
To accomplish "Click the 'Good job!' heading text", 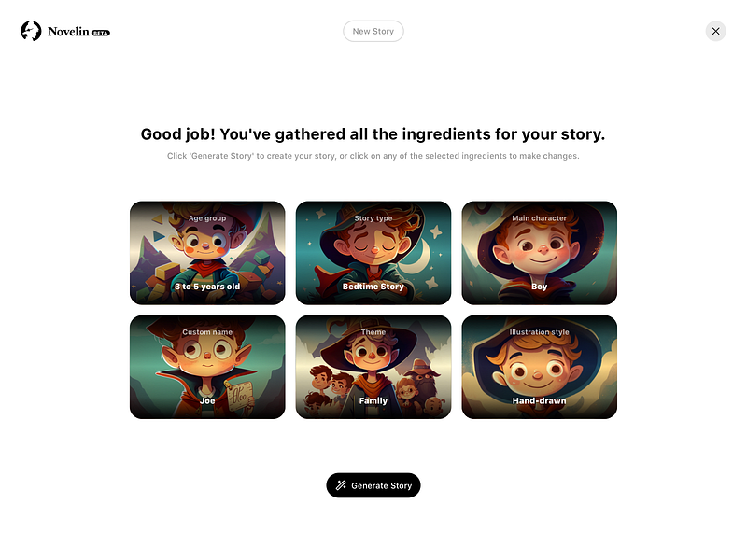I will pyautogui.click(x=373, y=134).
